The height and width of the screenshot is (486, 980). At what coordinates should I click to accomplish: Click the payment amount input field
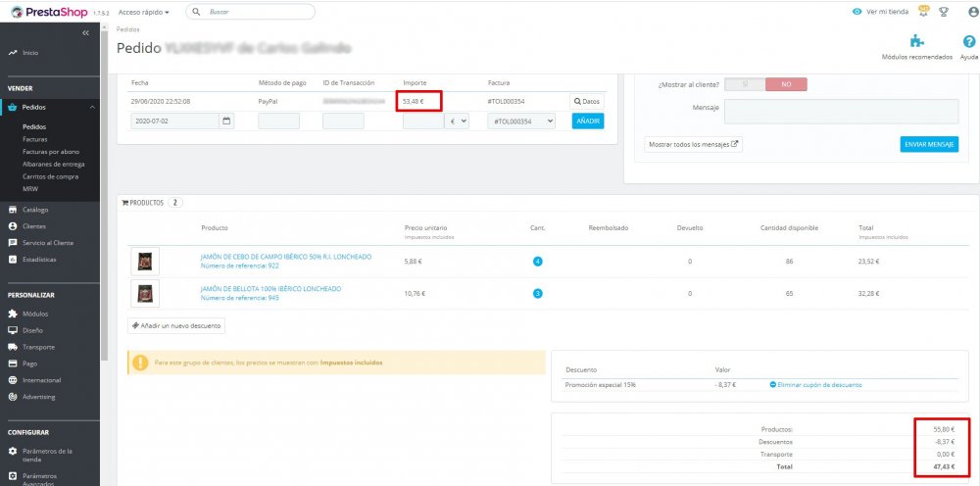(423, 121)
